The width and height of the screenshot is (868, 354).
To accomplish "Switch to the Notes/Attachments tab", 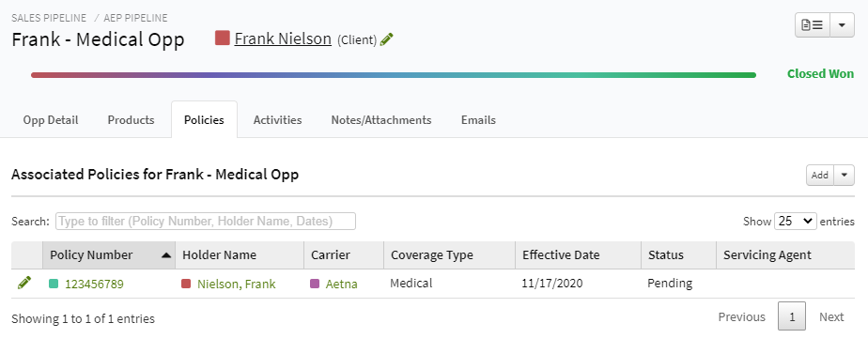I will tap(381, 120).
